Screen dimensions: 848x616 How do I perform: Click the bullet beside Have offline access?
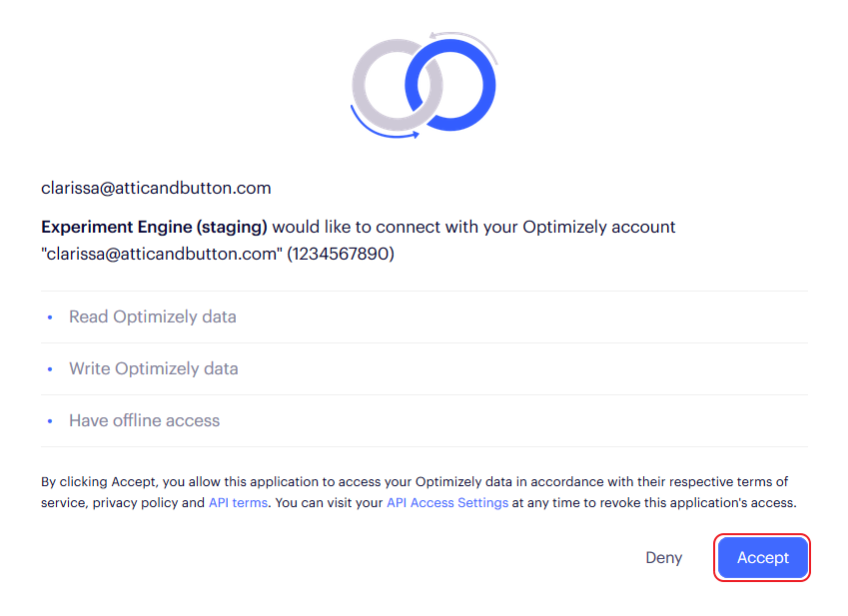coord(50,421)
